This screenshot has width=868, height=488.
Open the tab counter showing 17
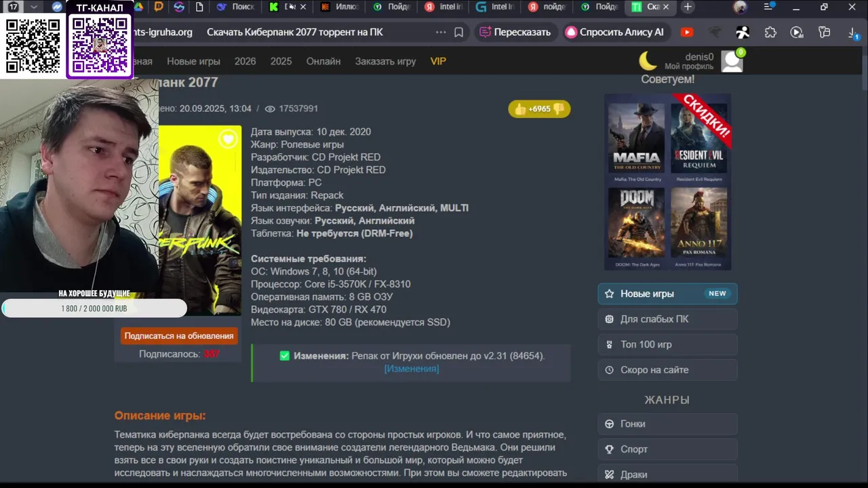(x=13, y=7)
